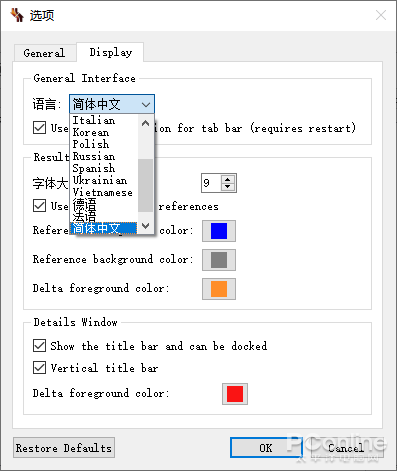Toggle the checkbox next to references
The width and height of the screenshot is (397, 471).
(x=39, y=206)
